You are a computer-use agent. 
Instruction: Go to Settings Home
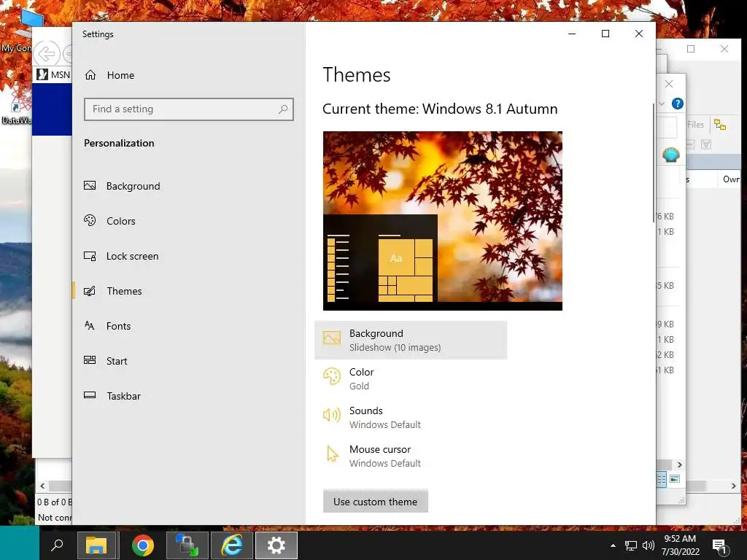pyautogui.click(x=109, y=75)
